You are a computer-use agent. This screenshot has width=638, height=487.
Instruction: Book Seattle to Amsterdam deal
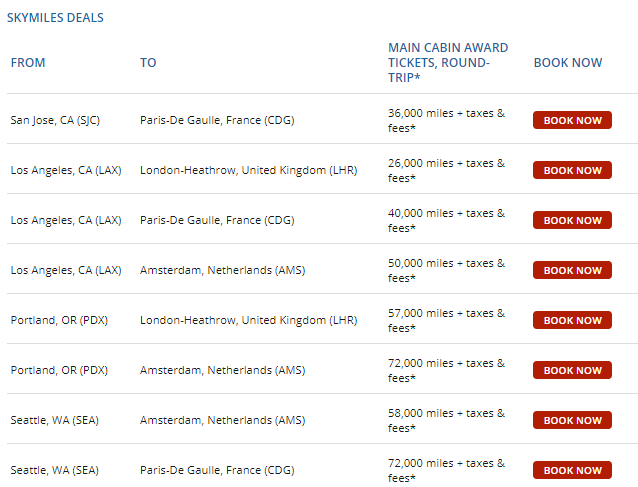click(572, 420)
